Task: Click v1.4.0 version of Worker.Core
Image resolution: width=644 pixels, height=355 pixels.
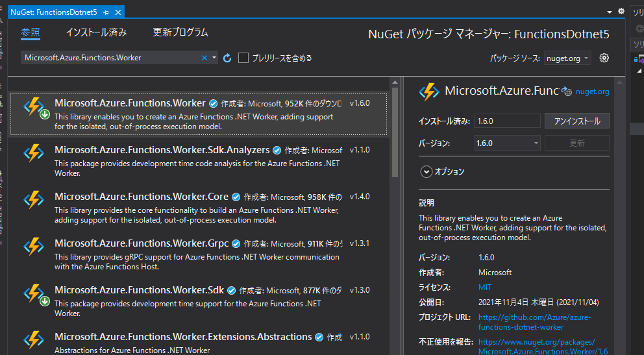Action: (x=360, y=197)
